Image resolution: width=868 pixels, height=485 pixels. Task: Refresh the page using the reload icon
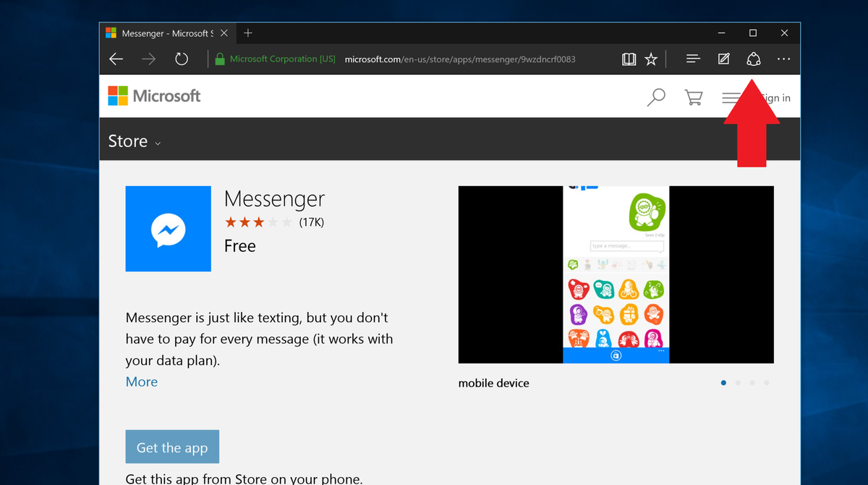tap(182, 59)
